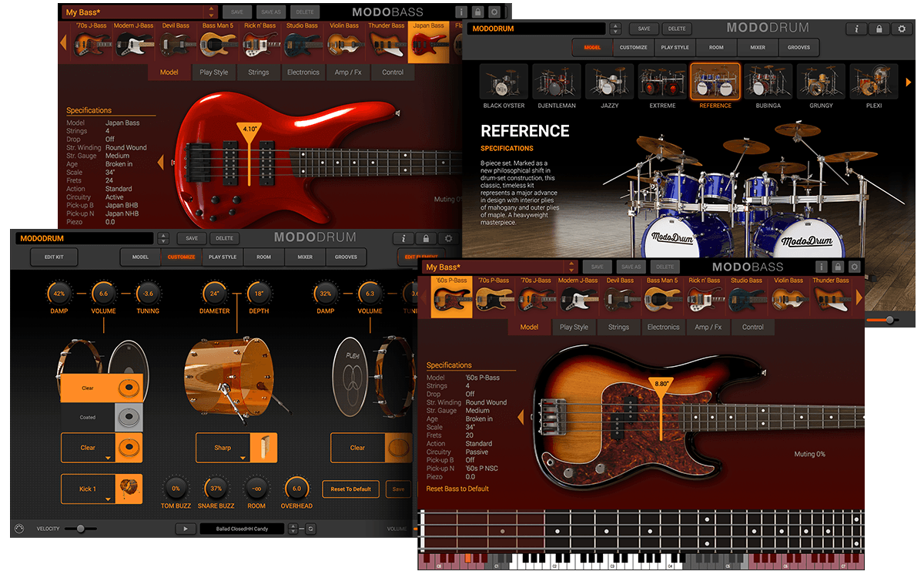
Task: Show next drum kits with the orange arrow
Action: click(909, 82)
